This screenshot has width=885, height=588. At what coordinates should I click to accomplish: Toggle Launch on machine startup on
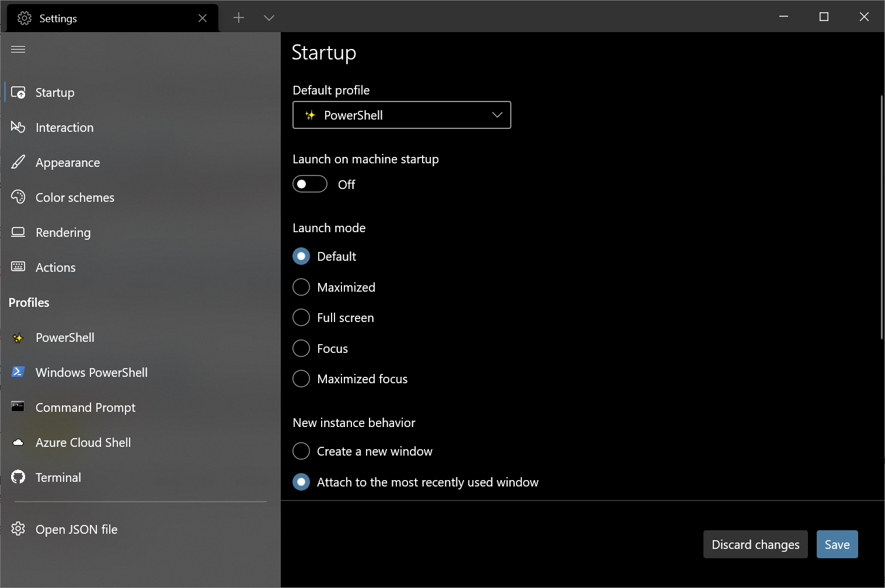[x=309, y=184]
